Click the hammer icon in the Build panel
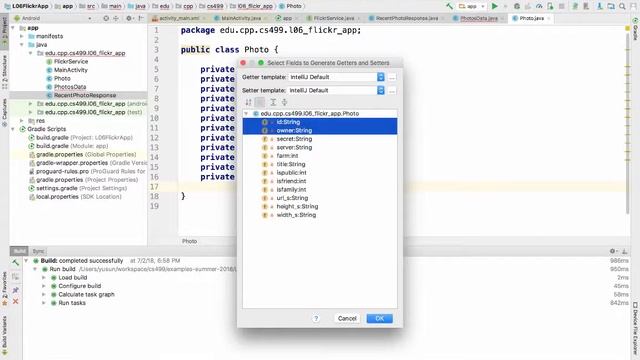Viewport: 640px width, 360px height. [x=15, y=262]
